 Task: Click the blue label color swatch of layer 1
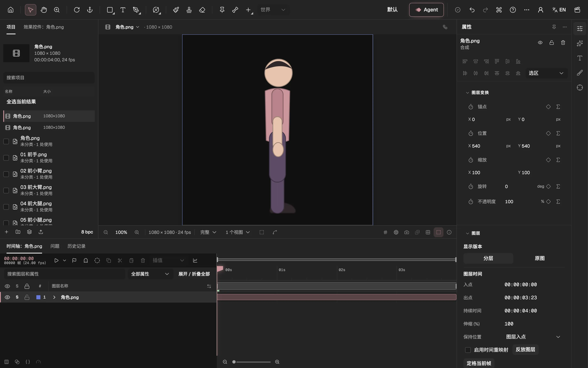(x=38, y=297)
